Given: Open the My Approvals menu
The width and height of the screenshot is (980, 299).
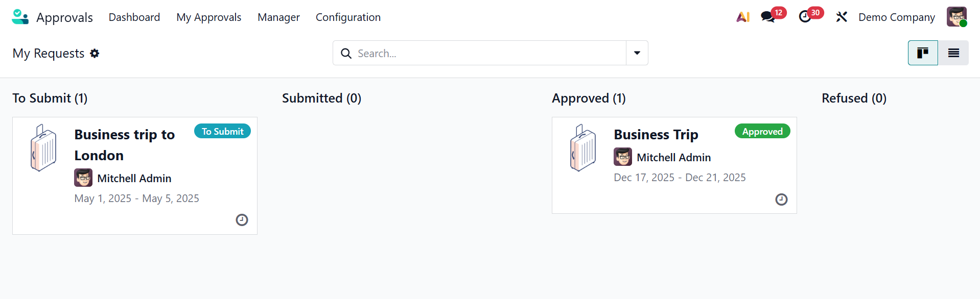Looking at the screenshot, I should pos(208,17).
